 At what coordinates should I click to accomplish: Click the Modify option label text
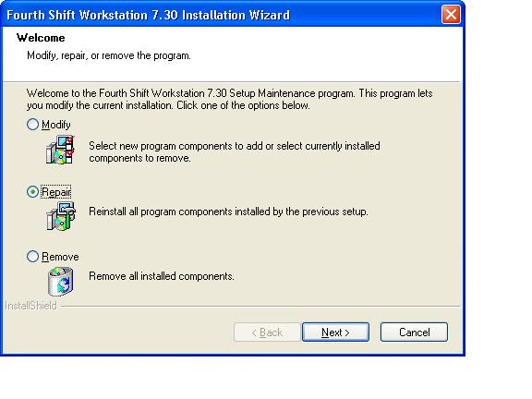point(56,125)
